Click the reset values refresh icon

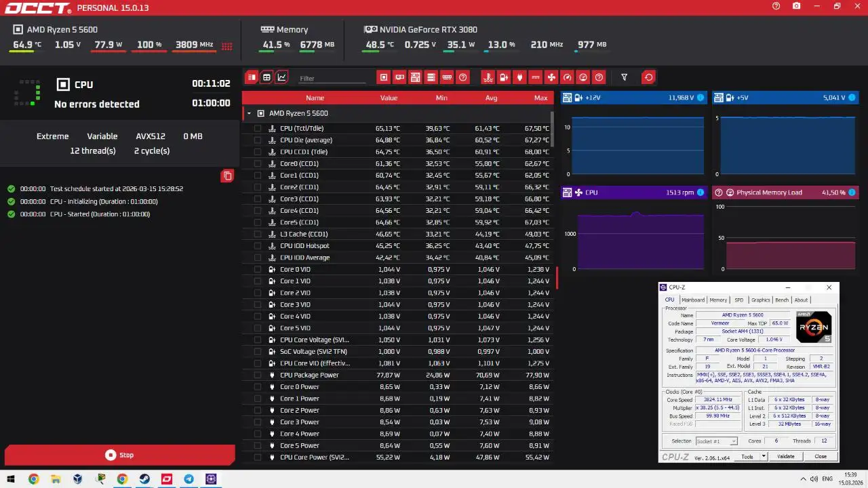point(648,77)
